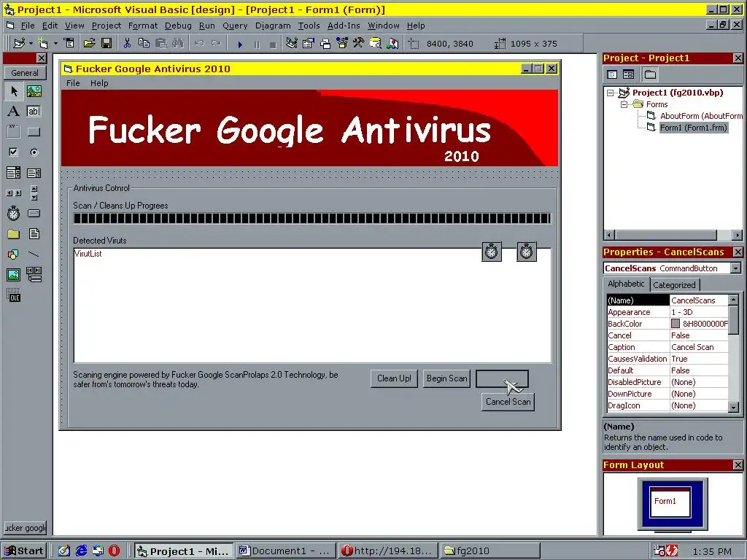Show the Toolbox via hammer-wrench icon
Screen dimensions: 747x560
coord(358,43)
